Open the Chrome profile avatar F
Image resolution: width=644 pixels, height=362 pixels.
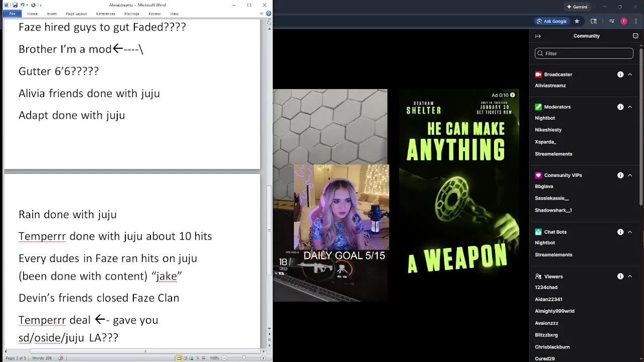(624, 21)
